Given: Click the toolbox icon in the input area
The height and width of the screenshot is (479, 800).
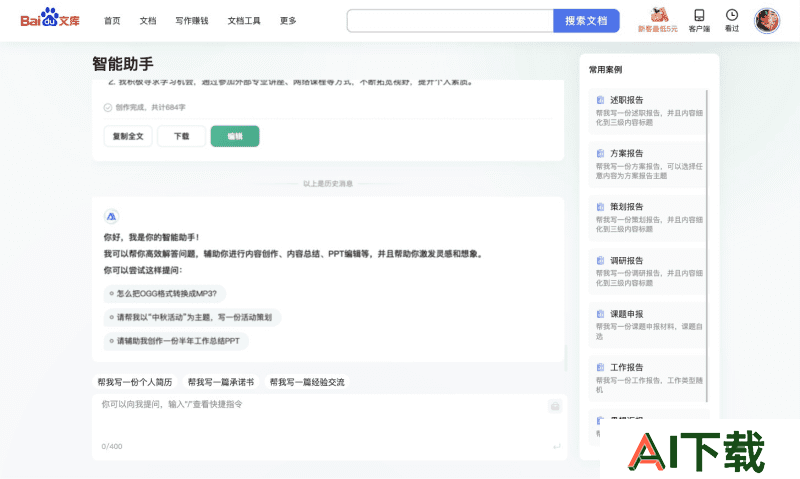Looking at the screenshot, I should click(554, 406).
